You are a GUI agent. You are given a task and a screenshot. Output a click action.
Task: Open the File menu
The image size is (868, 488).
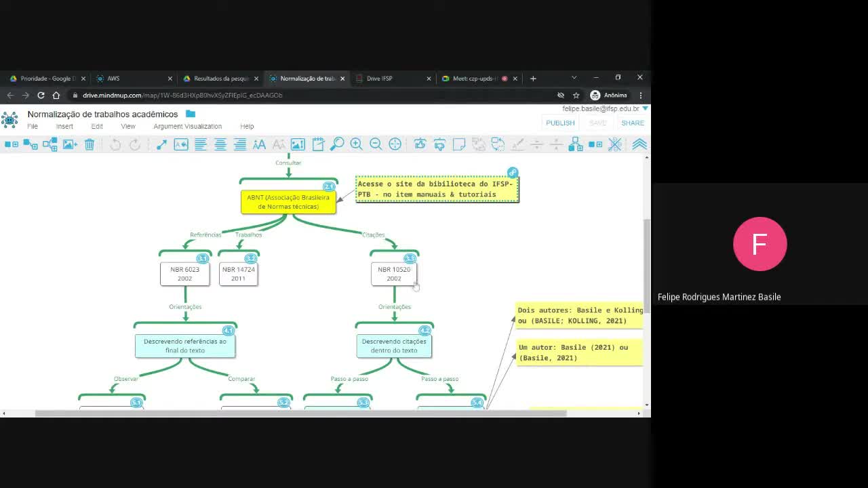(x=33, y=126)
